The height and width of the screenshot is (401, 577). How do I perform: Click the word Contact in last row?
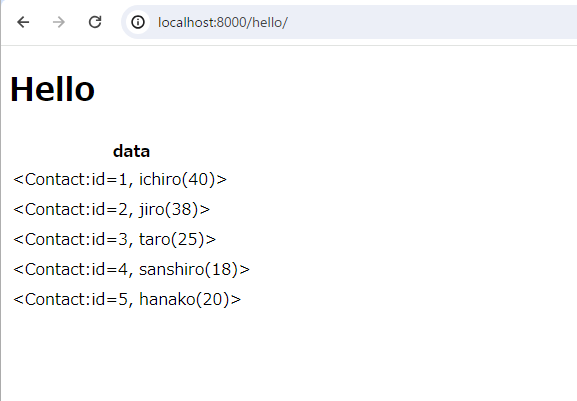coord(56,299)
